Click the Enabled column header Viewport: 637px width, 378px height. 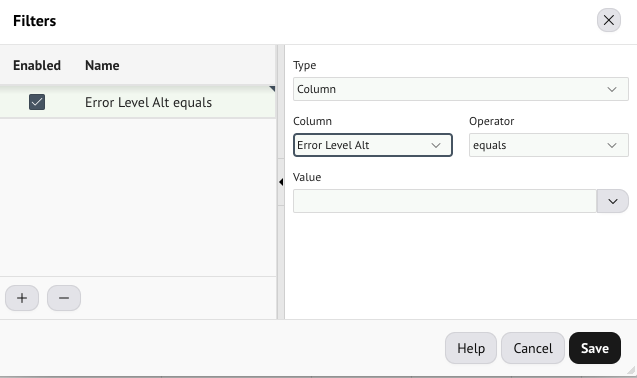(37, 65)
